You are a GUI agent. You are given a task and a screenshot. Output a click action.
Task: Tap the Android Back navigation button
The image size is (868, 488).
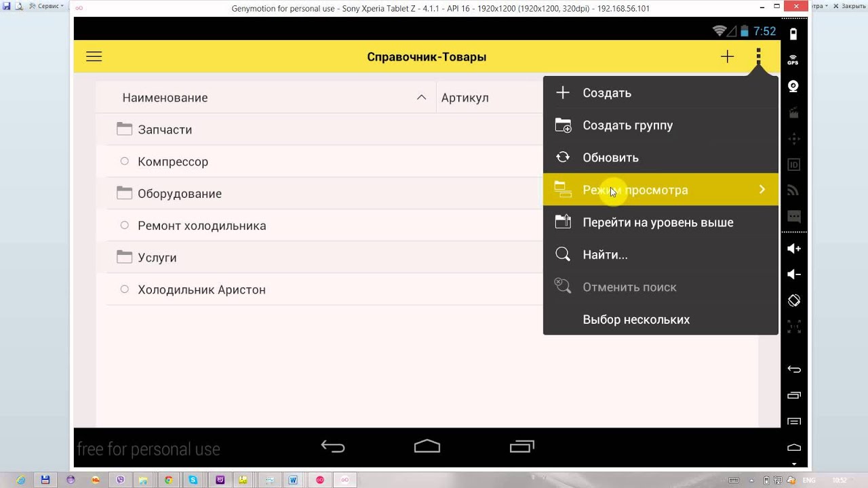pyautogui.click(x=333, y=447)
